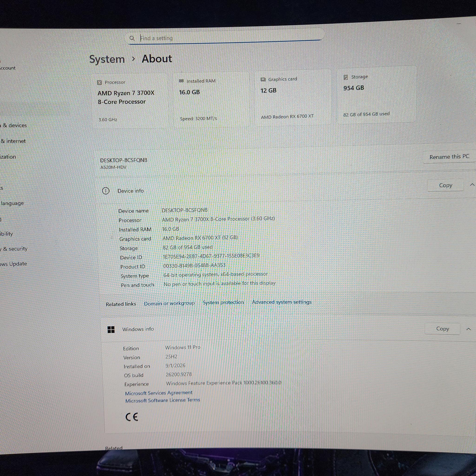Click Version value 25H2
476x476 pixels.
tap(171, 357)
